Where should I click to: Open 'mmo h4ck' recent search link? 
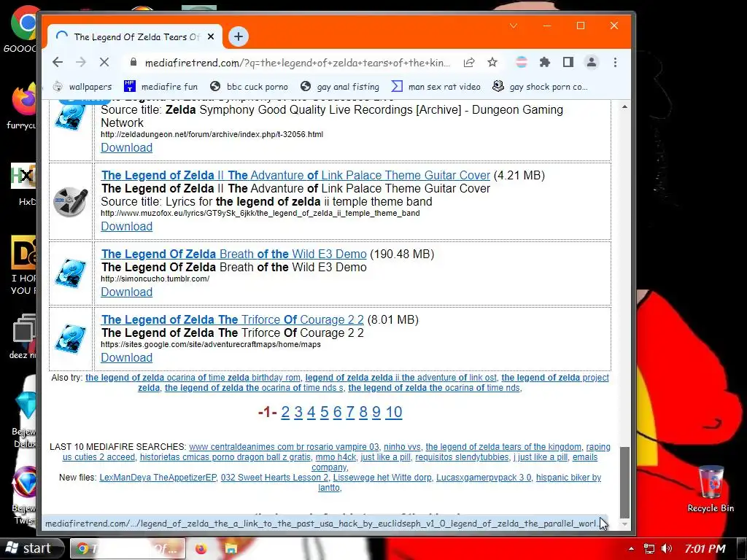[336, 458]
